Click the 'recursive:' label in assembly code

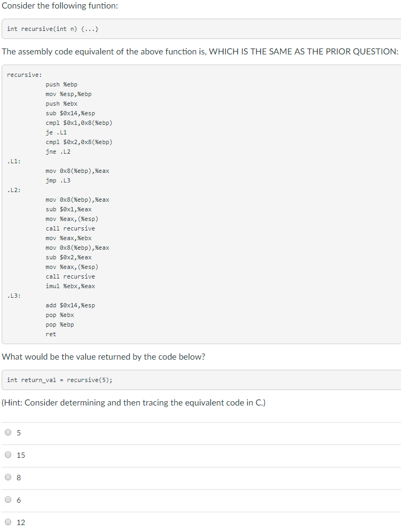(25, 75)
